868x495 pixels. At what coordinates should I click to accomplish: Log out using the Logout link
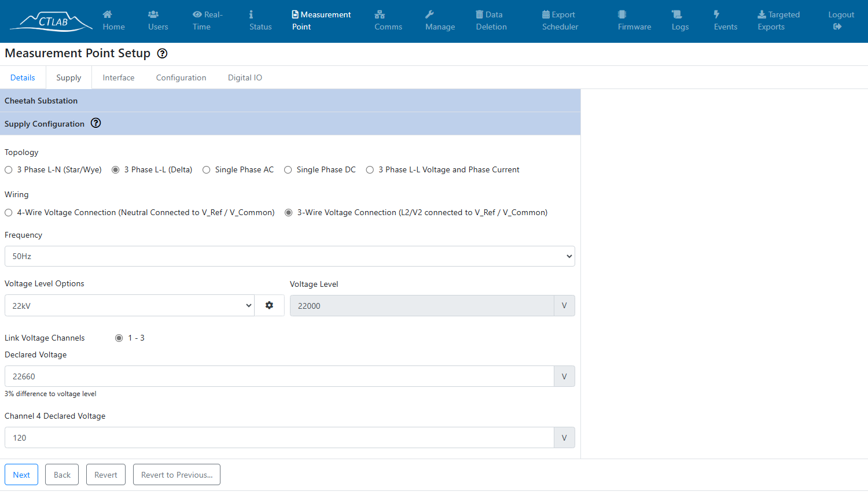click(841, 21)
